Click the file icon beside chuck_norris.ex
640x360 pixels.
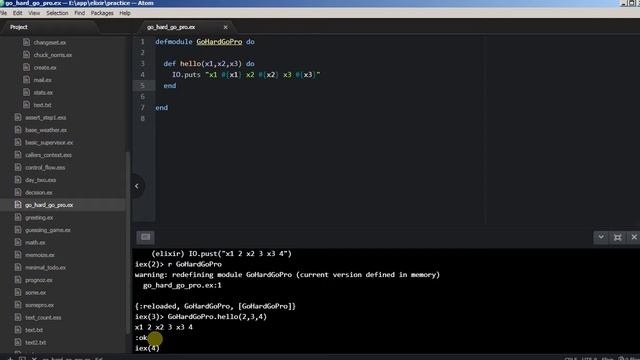(27, 54)
